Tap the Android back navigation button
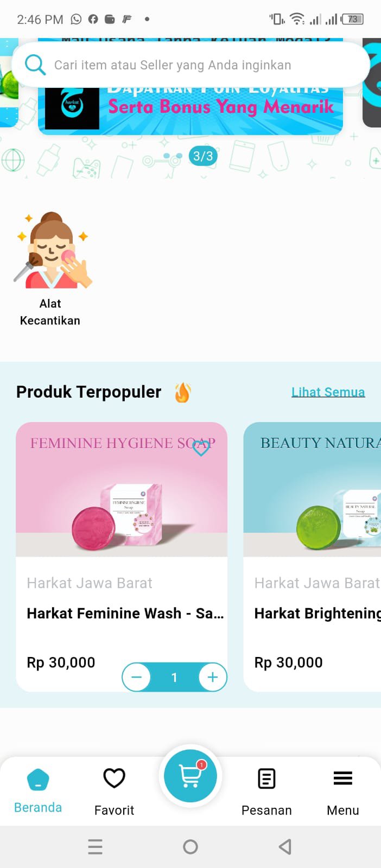 click(285, 847)
